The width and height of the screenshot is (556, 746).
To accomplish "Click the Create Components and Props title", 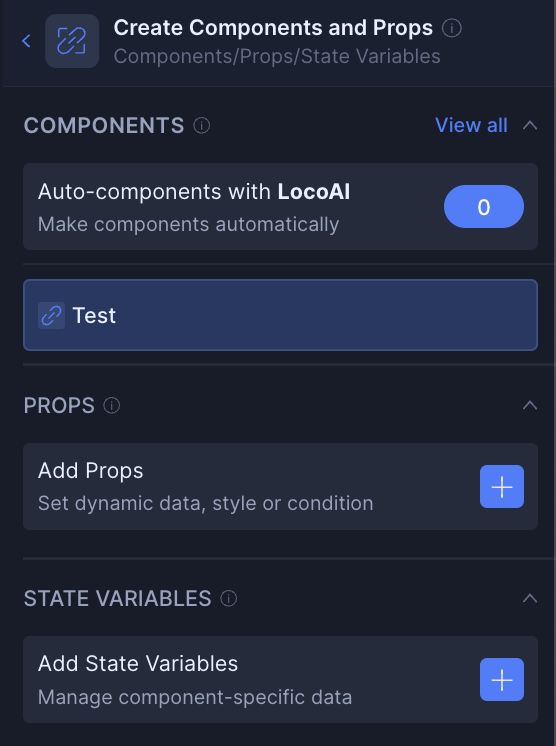I will tap(273, 28).
